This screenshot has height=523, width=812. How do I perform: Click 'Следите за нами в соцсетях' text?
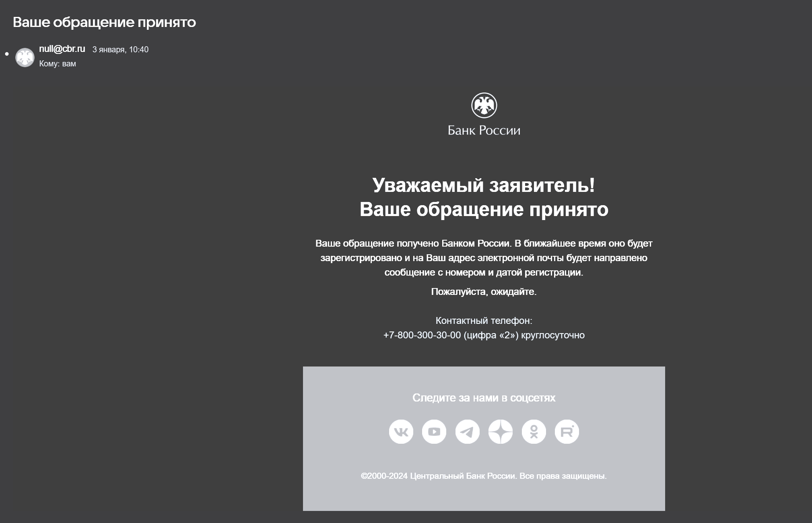point(484,398)
